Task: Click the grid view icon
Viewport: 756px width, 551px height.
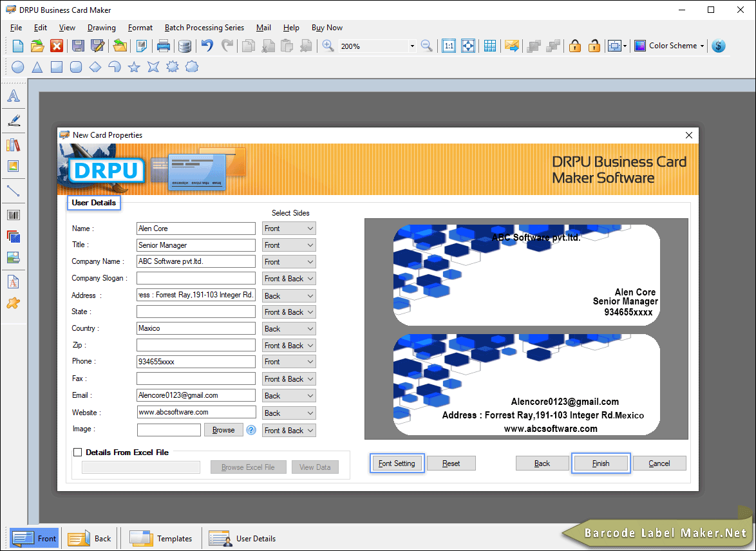Action: tap(490, 46)
